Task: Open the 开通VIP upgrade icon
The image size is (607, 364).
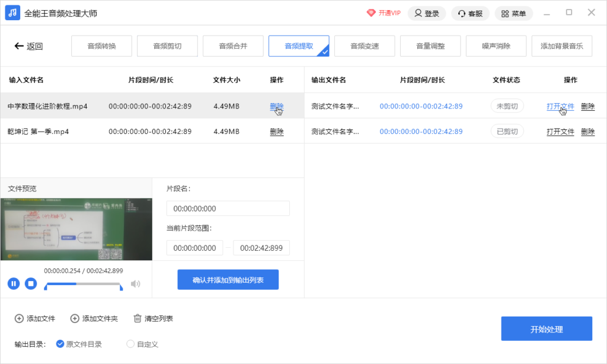Action: click(x=371, y=12)
